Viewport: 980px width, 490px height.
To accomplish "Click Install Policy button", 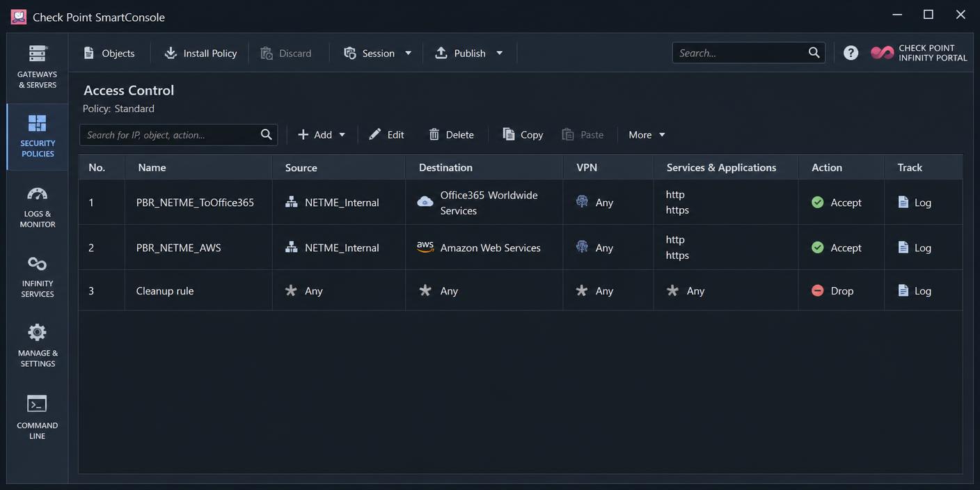I will coord(200,53).
